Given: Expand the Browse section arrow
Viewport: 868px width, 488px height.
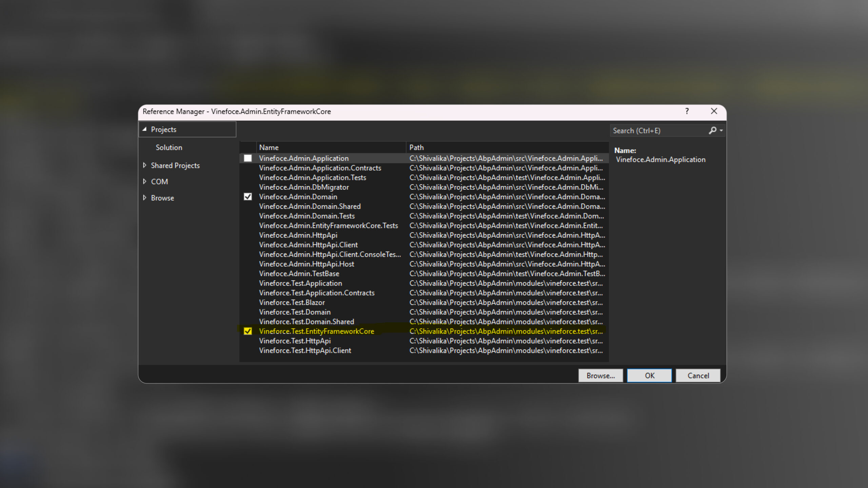Looking at the screenshot, I should [x=144, y=198].
